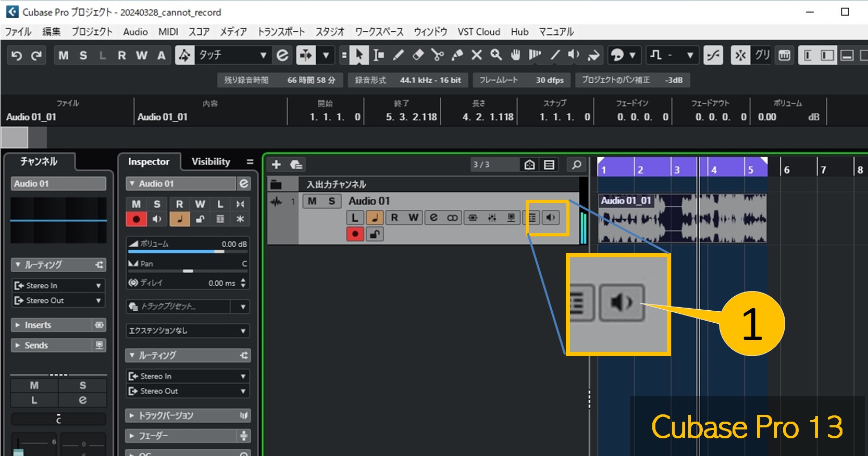Select the Split scissors tool

click(438, 55)
